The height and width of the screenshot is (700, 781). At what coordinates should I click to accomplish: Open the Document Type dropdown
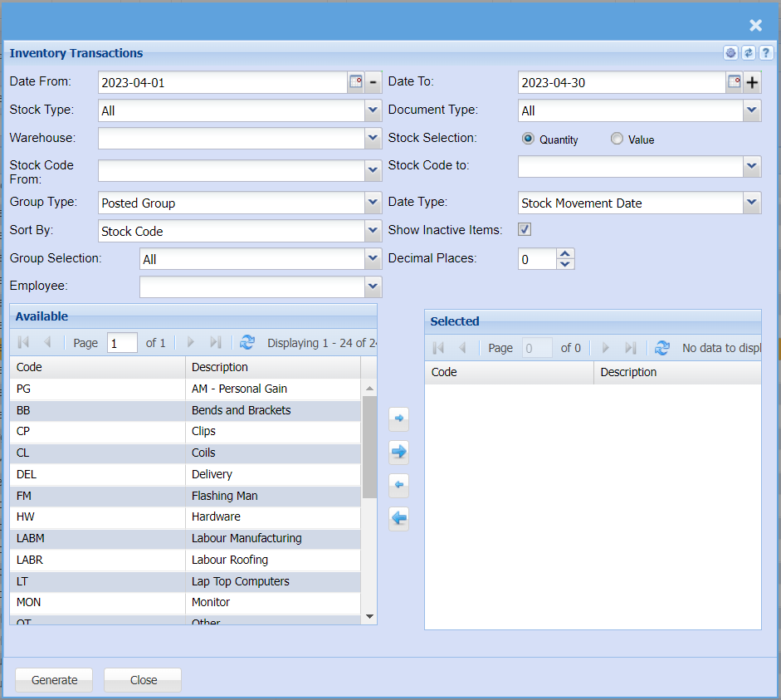(752, 110)
